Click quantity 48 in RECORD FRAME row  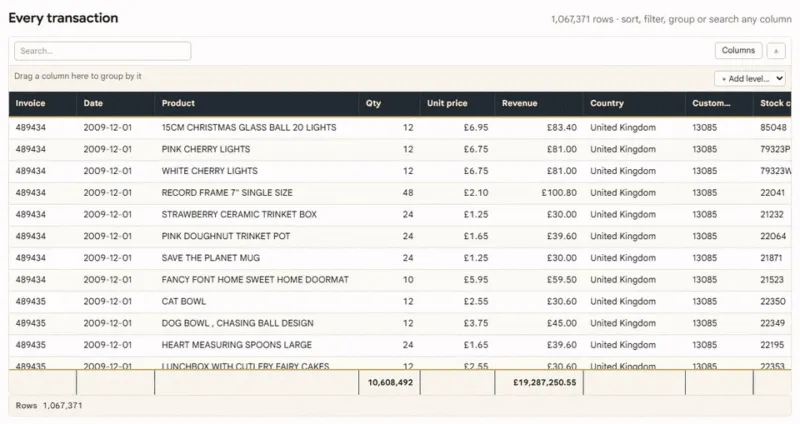(x=389, y=193)
